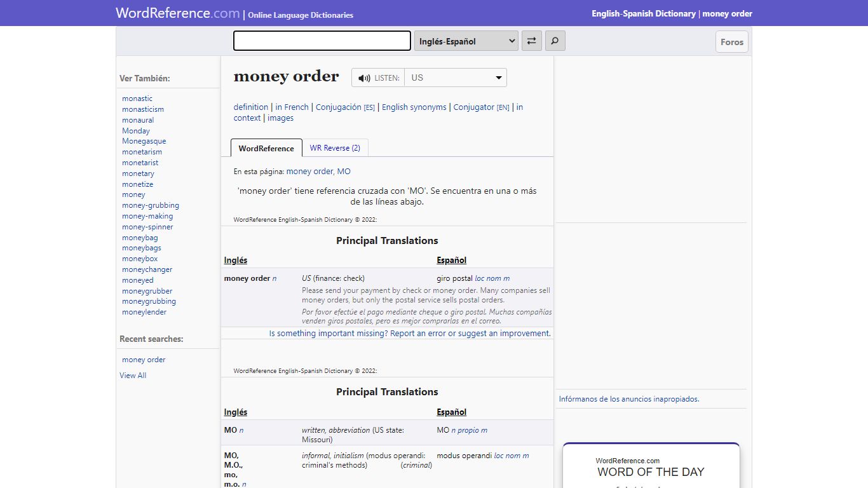Open 'Monday' in the sidebar list
868x488 pixels.
pos(136,131)
